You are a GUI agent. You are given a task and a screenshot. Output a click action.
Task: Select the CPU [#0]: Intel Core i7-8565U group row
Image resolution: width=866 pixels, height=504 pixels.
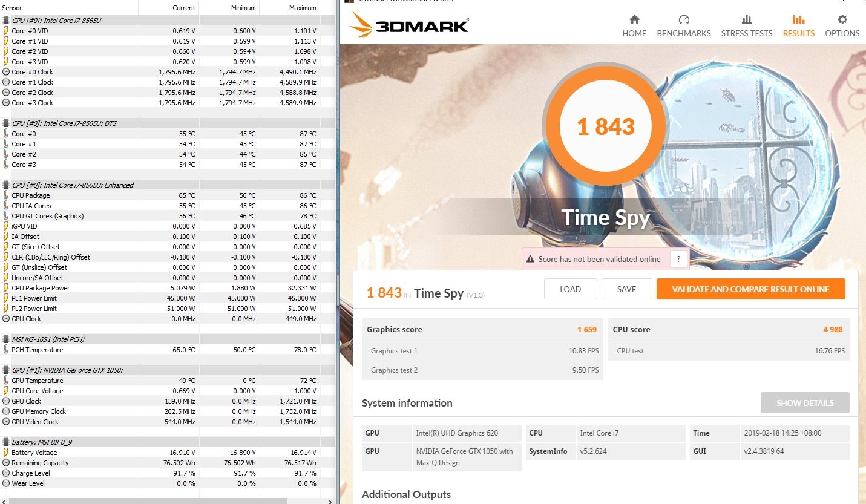point(168,20)
